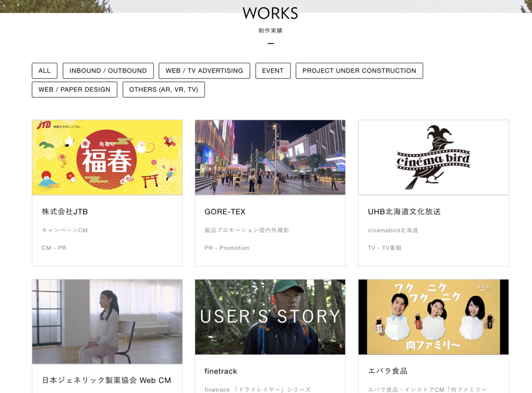Click the WORKS heading
Viewport: 532px width, 393px height.
(x=270, y=13)
